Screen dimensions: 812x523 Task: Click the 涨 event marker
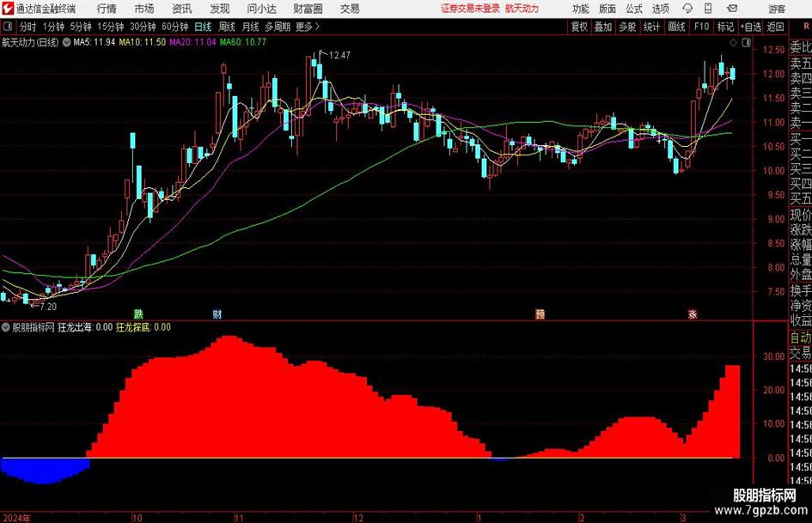coord(693,313)
